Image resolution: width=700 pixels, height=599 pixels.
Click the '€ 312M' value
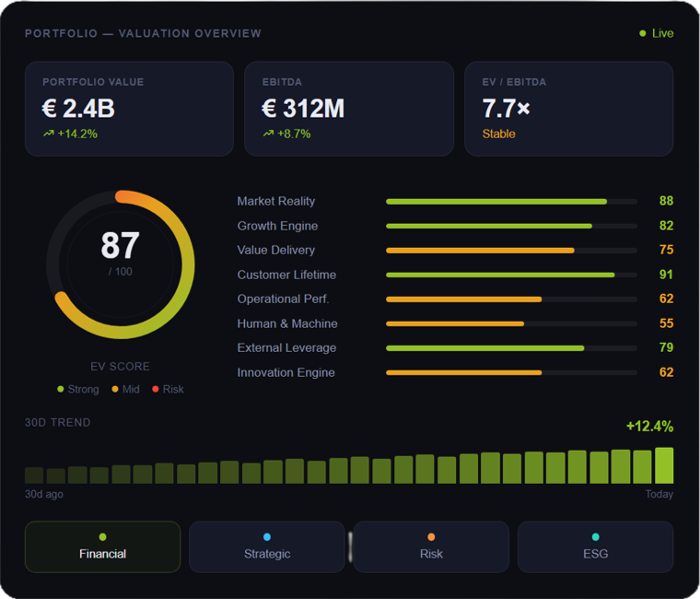tap(303, 109)
